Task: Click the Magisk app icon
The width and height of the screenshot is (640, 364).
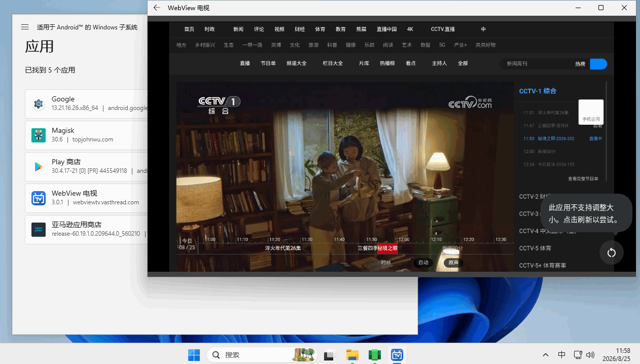Action: tap(39, 135)
